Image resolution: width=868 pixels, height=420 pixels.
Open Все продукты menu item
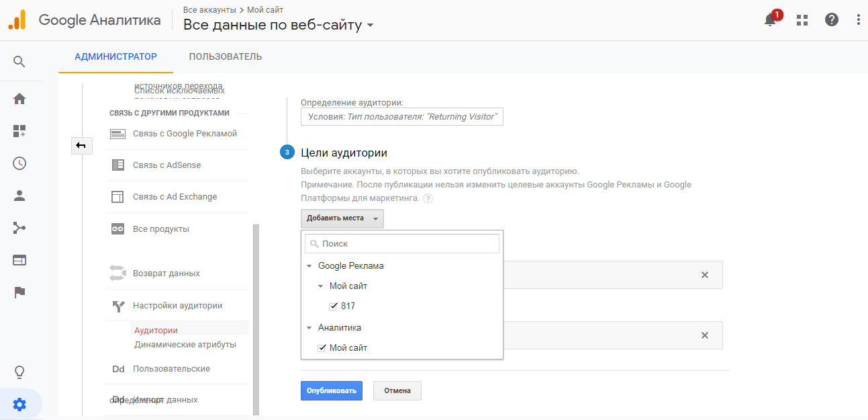click(x=161, y=229)
